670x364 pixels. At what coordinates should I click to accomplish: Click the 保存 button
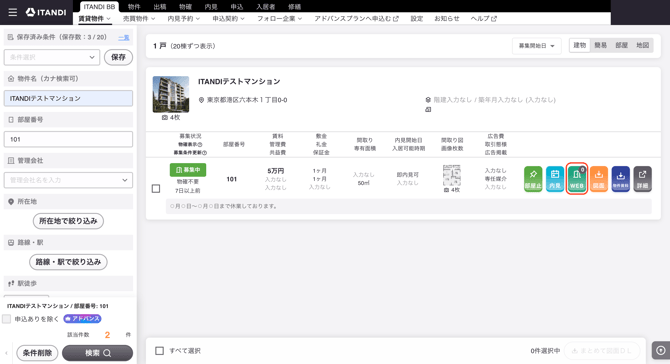(x=118, y=57)
